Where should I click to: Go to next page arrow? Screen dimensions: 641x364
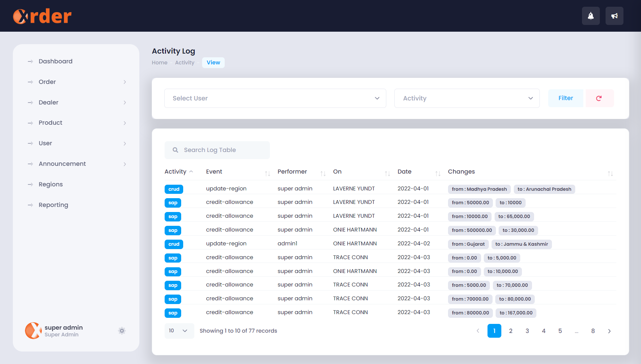tap(609, 331)
